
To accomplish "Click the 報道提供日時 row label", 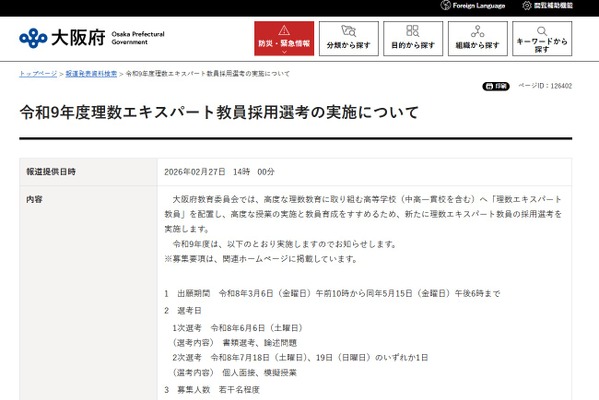I will click(x=51, y=172).
